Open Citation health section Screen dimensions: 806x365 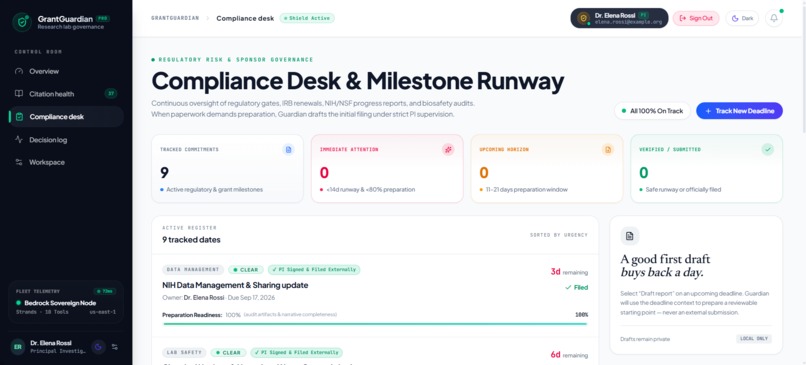click(x=66, y=94)
